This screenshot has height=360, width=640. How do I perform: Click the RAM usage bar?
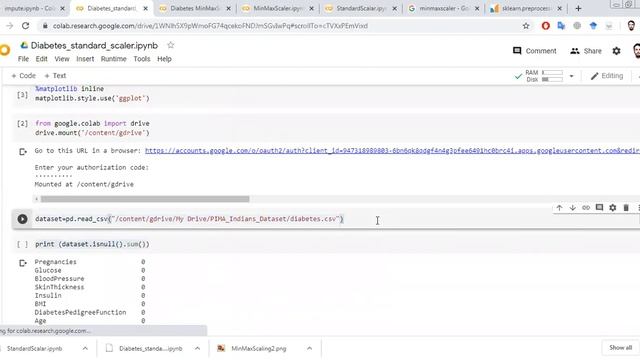(552, 73)
